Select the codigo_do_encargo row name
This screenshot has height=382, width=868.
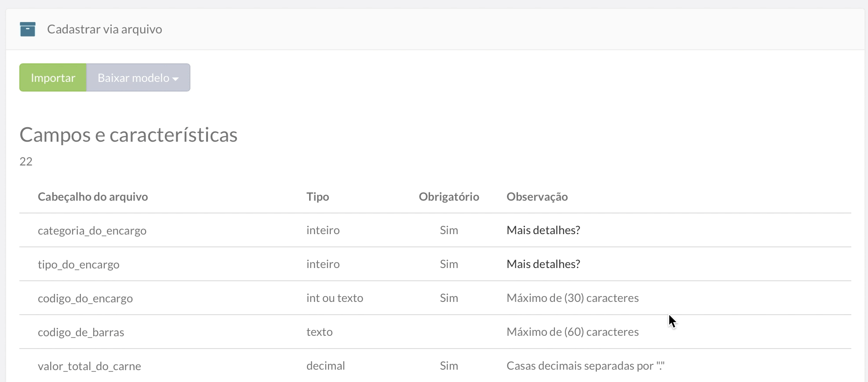click(85, 298)
